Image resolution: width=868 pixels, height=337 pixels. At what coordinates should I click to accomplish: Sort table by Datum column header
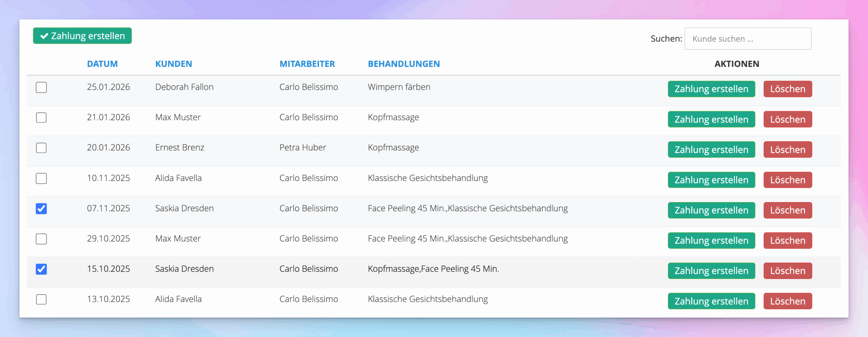102,64
